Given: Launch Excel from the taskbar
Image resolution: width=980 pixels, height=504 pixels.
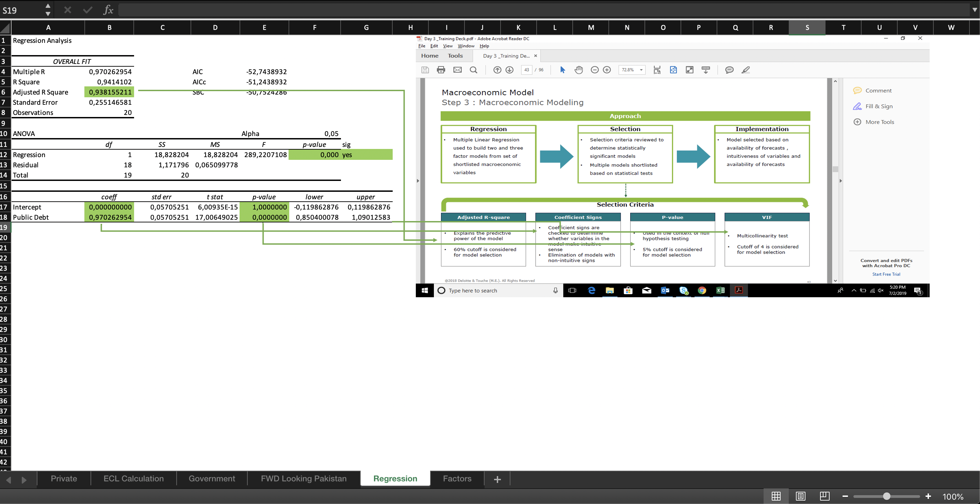Looking at the screenshot, I should coord(720,290).
